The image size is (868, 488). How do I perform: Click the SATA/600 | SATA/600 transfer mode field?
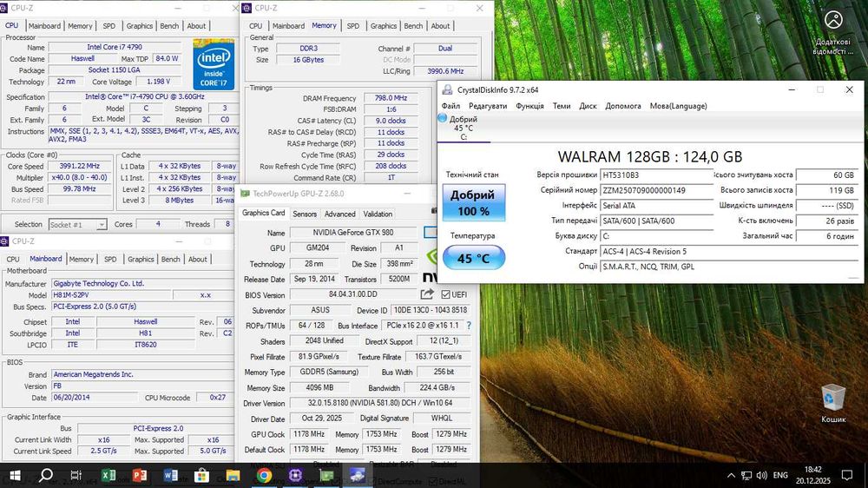coord(656,221)
